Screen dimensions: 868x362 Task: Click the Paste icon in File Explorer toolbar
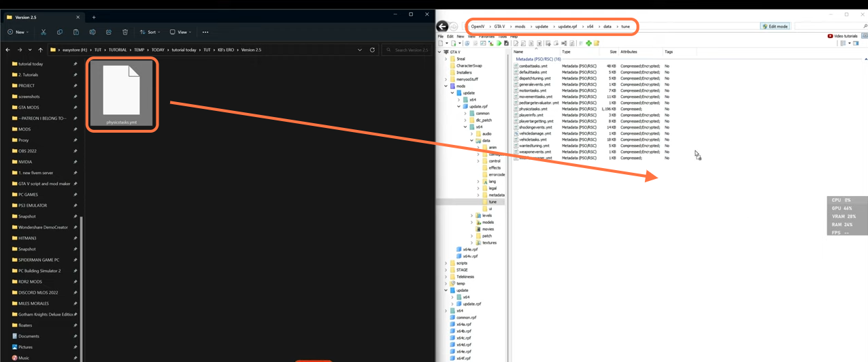pyautogui.click(x=76, y=32)
